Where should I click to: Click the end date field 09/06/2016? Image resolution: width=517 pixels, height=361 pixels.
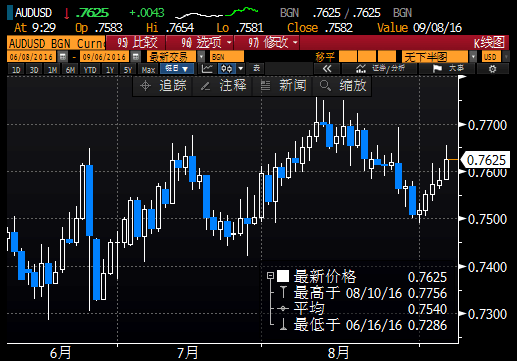[105, 57]
